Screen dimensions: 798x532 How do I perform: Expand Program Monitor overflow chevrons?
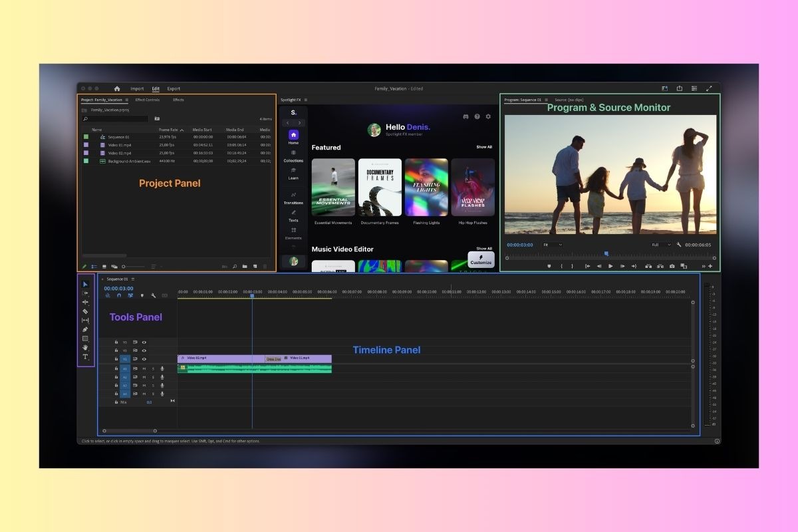click(704, 266)
